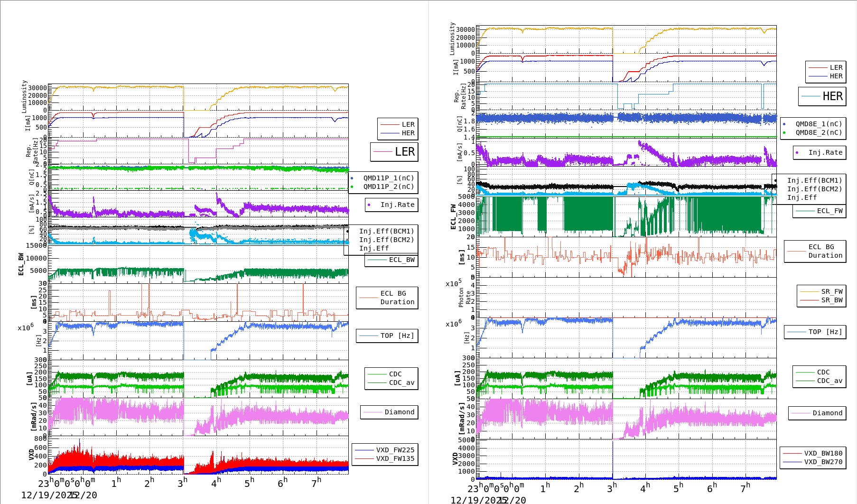Image resolution: width=857 pixels, height=504 pixels.
Task: Click the 12/19/2025 date label
Action: pos(43,495)
